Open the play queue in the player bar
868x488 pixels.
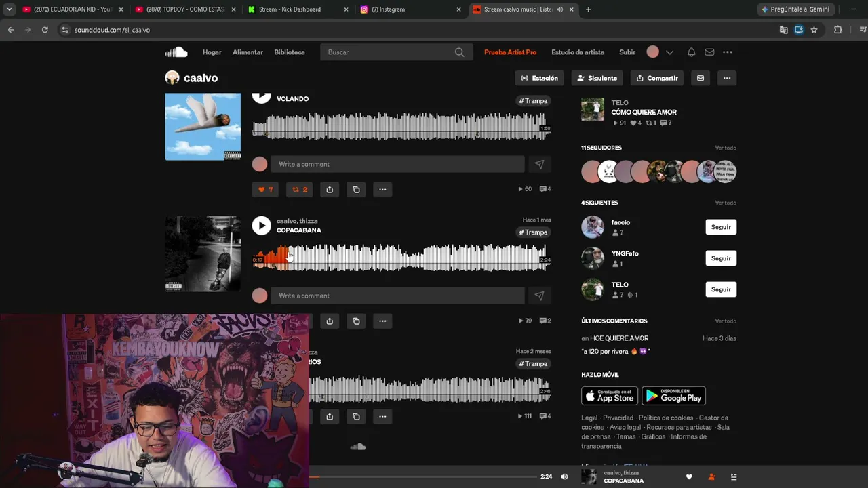[x=733, y=477]
